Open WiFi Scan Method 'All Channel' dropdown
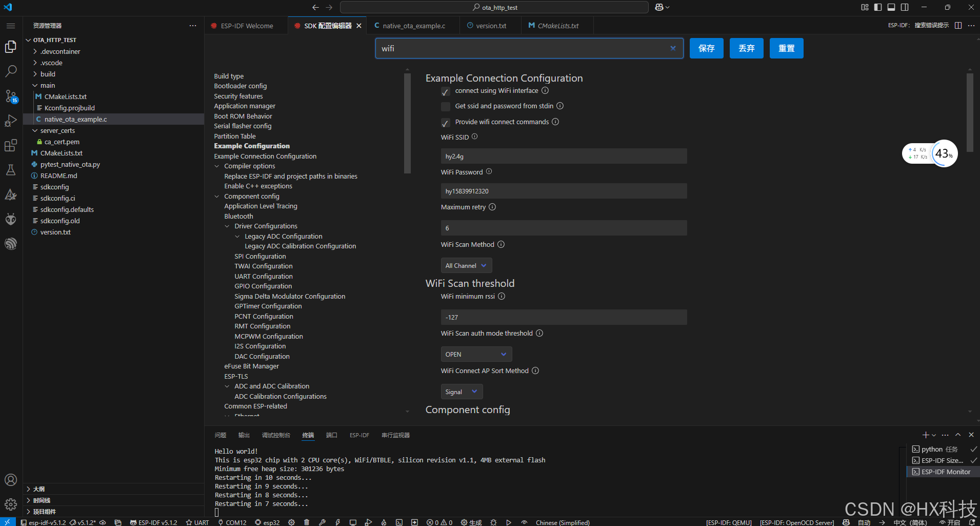Viewport: 980px width, 526px height. click(x=466, y=265)
